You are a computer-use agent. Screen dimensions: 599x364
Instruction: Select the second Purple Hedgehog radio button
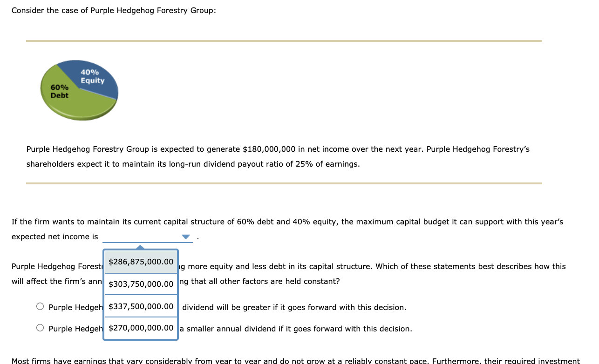(40, 327)
